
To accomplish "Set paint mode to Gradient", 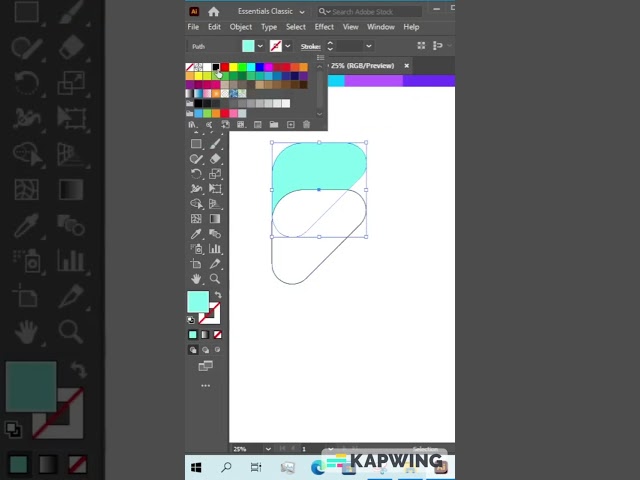I will pos(205,335).
